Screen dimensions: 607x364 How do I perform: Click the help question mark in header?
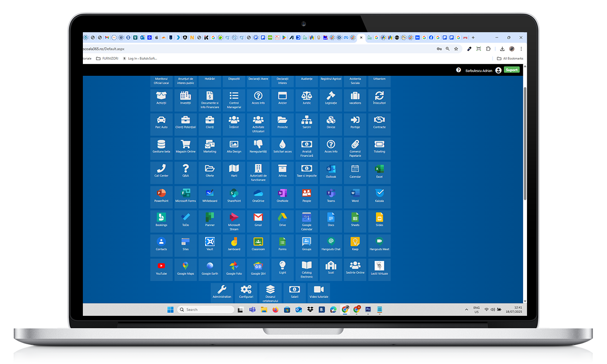point(459,70)
